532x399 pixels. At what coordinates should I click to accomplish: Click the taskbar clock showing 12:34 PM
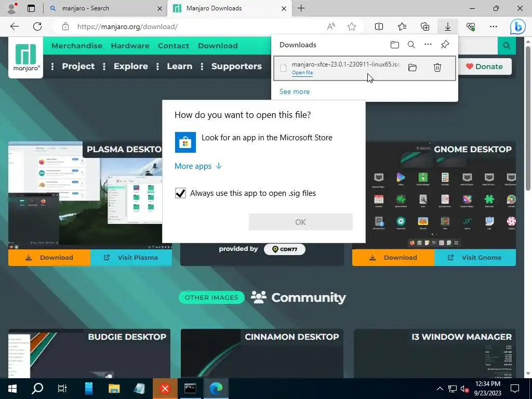(x=487, y=389)
